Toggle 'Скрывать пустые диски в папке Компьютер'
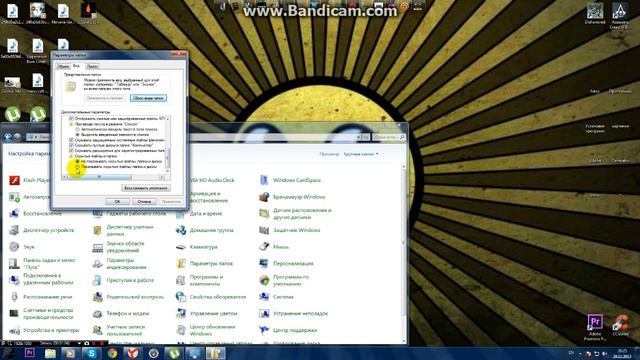Viewport: 640px width, 360px height. point(71,145)
